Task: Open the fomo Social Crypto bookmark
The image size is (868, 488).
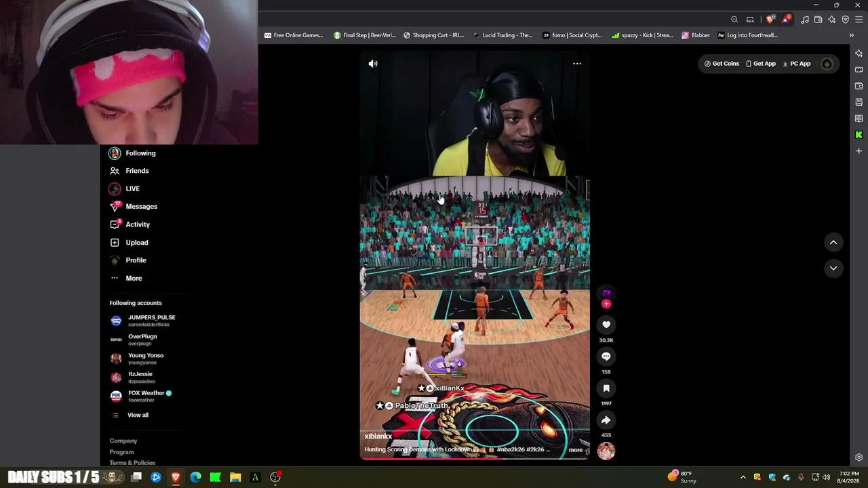Action: point(572,35)
